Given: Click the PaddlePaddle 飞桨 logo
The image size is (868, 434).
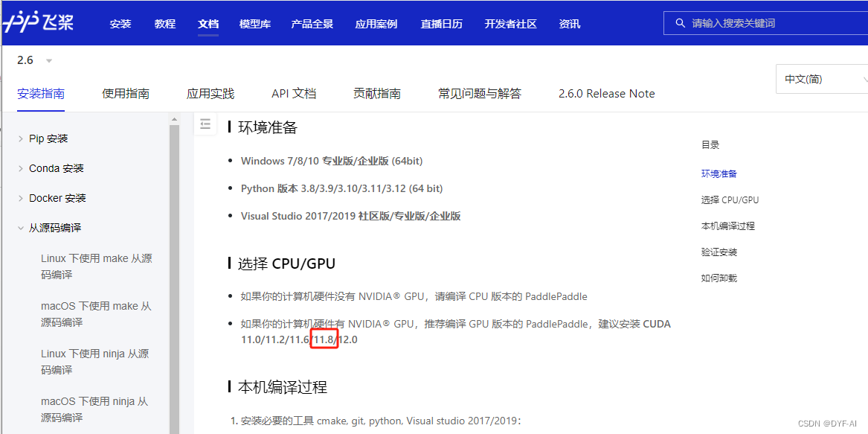Looking at the screenshot, I should (38, 23).
